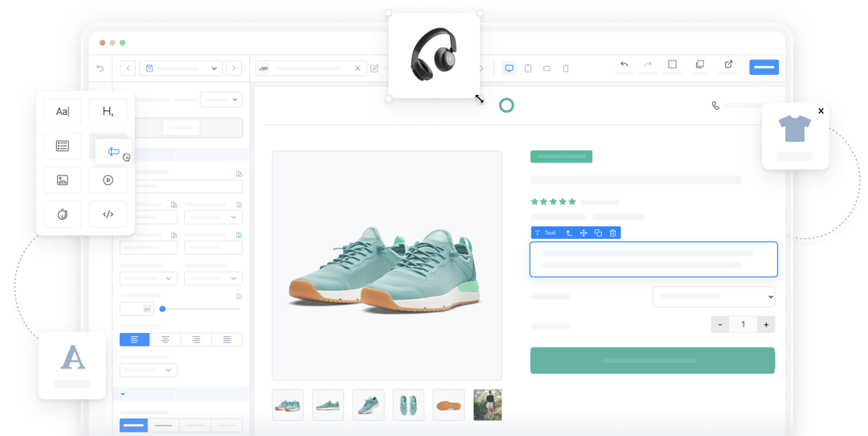Image resolution: width=868 pixels, height=436 pixels.
Task: Click the stacked dashed squares icon
Action: (700, 64)
